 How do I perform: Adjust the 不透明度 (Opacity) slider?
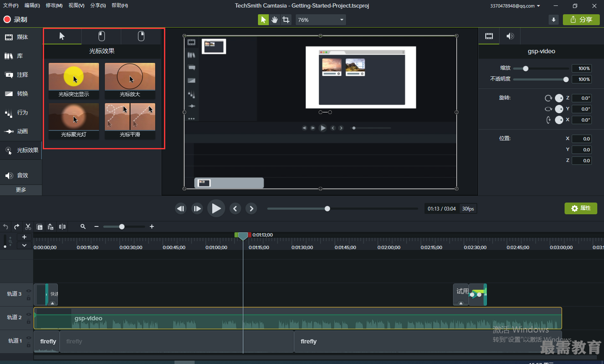(566, 79)
